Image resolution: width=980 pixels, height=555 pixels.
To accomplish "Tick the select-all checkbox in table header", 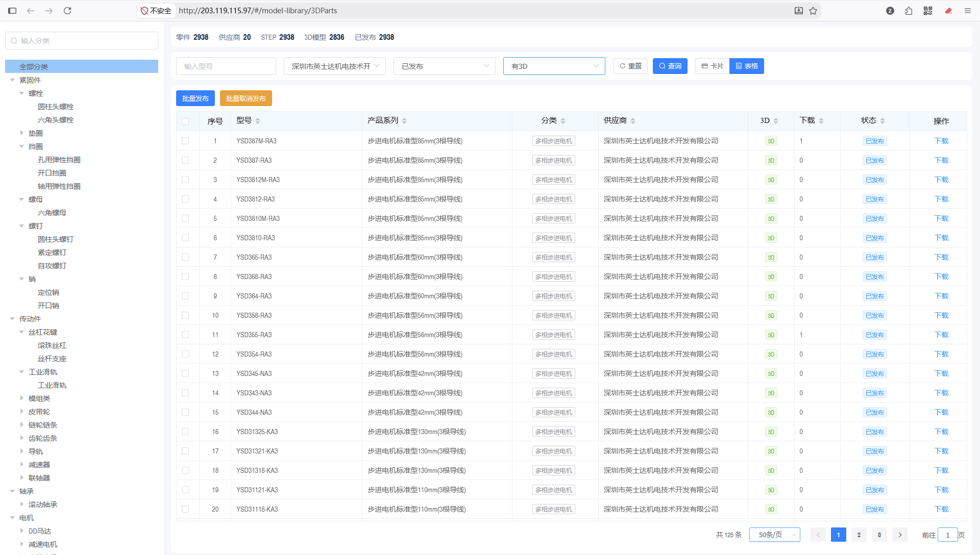I will click(x=185, y=121).
